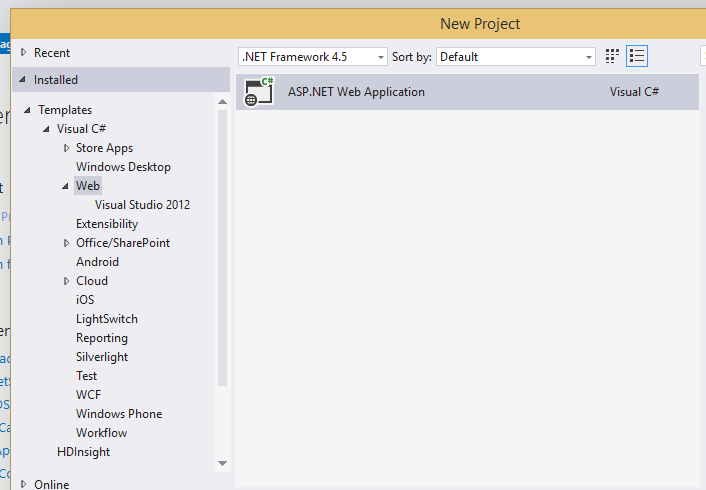Click the tree scrollbar up arrow
The image size is (706, 490).
(222, 102)
